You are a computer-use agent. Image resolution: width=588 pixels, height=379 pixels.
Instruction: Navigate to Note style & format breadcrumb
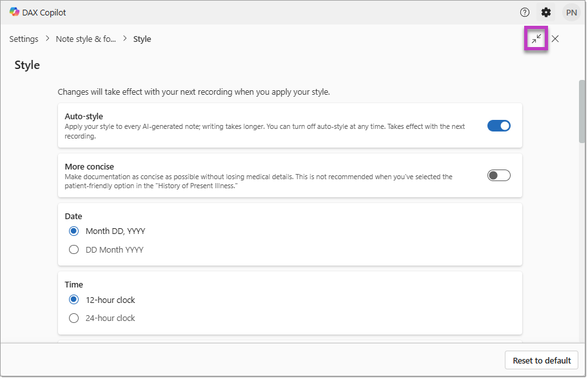86,39
